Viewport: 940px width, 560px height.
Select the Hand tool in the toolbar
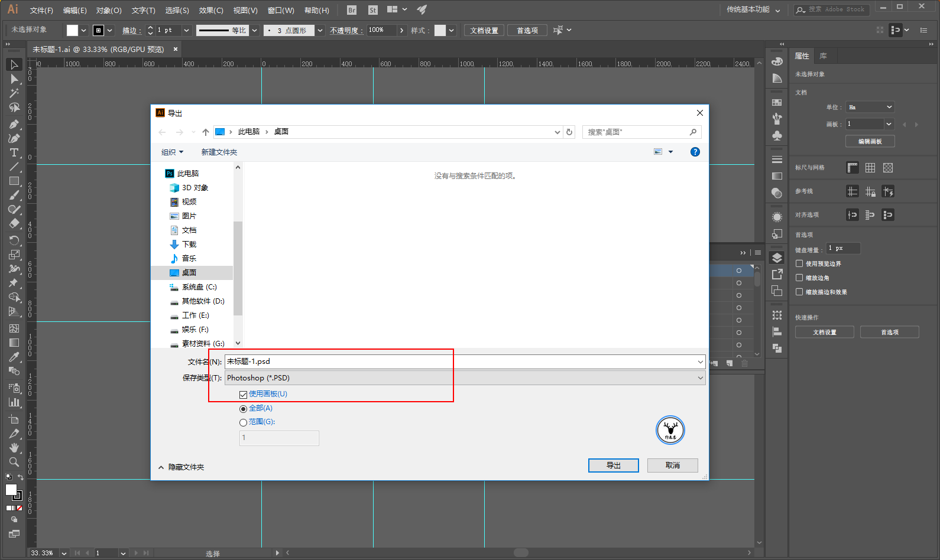14,447
